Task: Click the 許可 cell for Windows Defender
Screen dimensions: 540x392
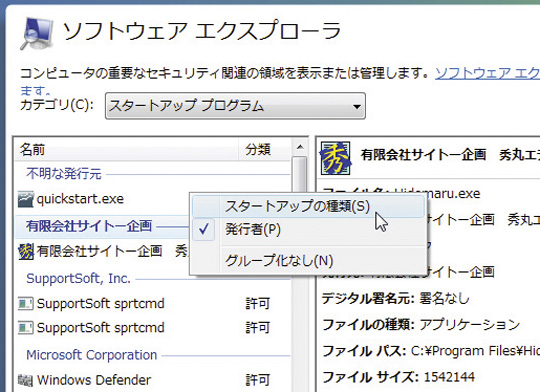Action: pyautogui.click(x=258, y=380)
